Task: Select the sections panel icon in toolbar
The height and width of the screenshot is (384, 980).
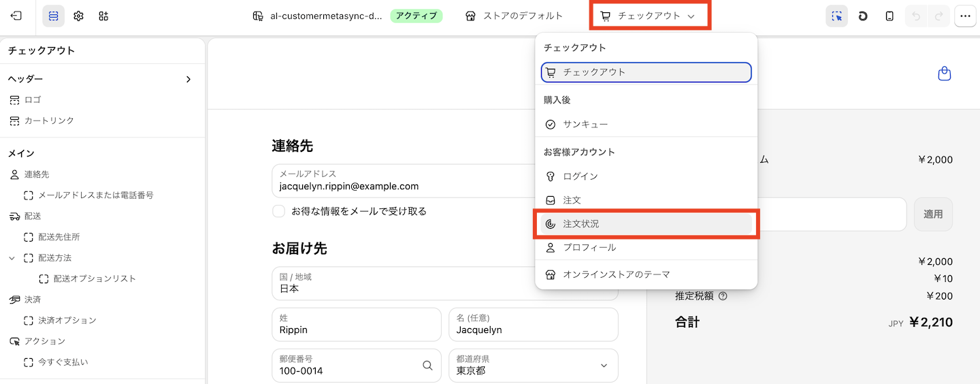Action: pyautogui.click(x=54, y=16)
